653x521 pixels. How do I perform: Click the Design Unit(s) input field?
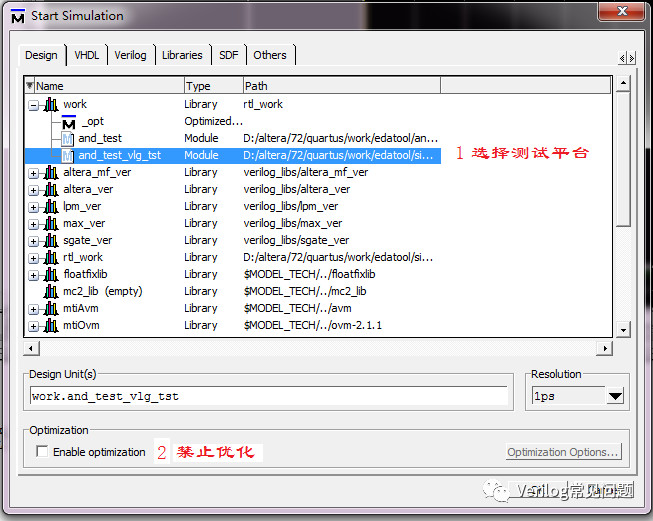(269, 396)
